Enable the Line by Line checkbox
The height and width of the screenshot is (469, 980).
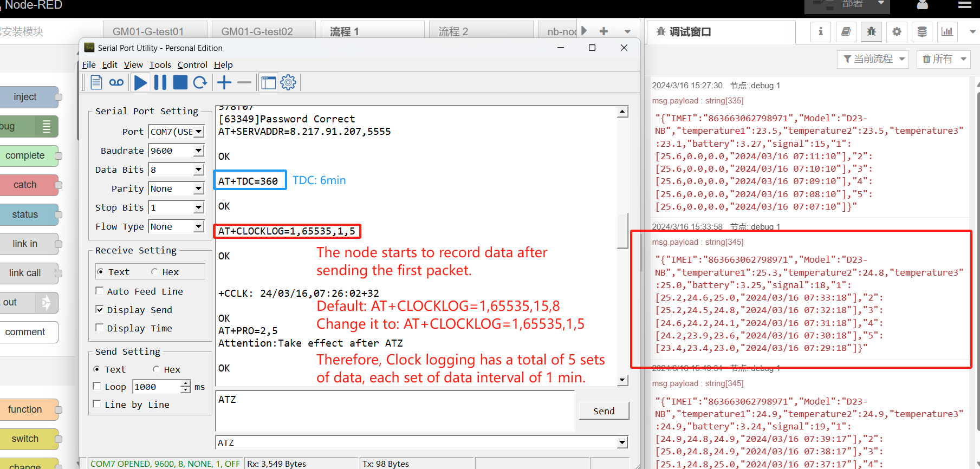click(97, 404)
